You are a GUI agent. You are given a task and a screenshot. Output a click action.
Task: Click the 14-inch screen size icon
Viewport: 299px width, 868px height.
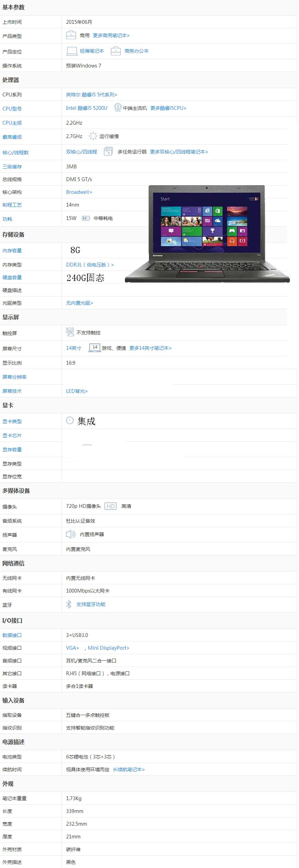tap(95, 347)
